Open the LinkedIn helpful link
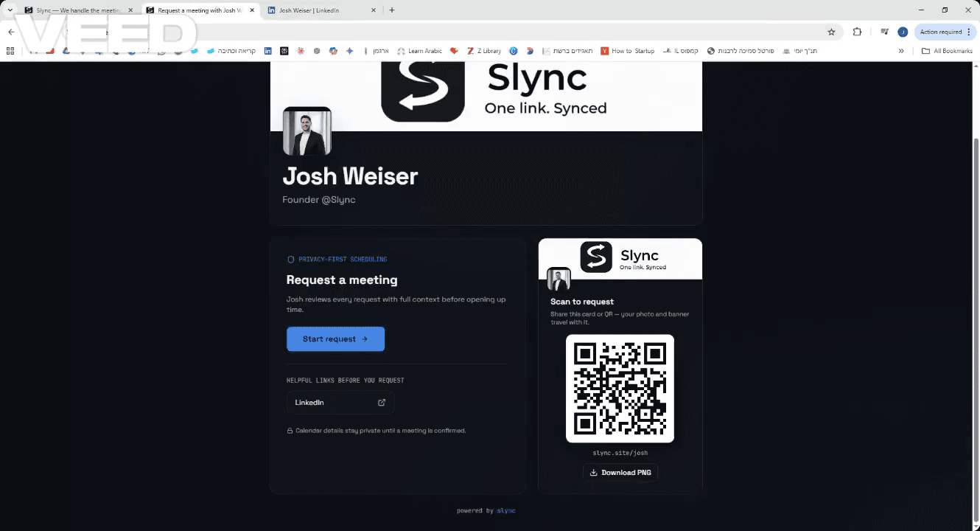The height and width of the screenshot is (531, 980). point(340,403)
